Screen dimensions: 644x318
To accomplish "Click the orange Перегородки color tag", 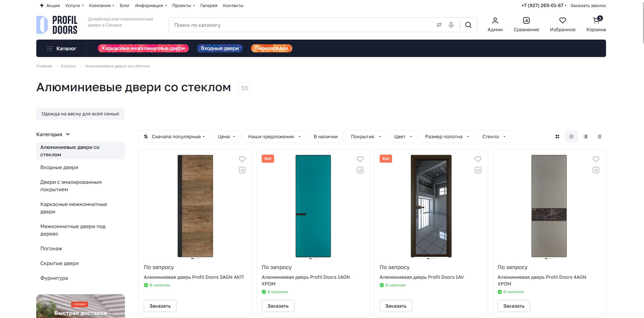I will [x=271, y=48].
